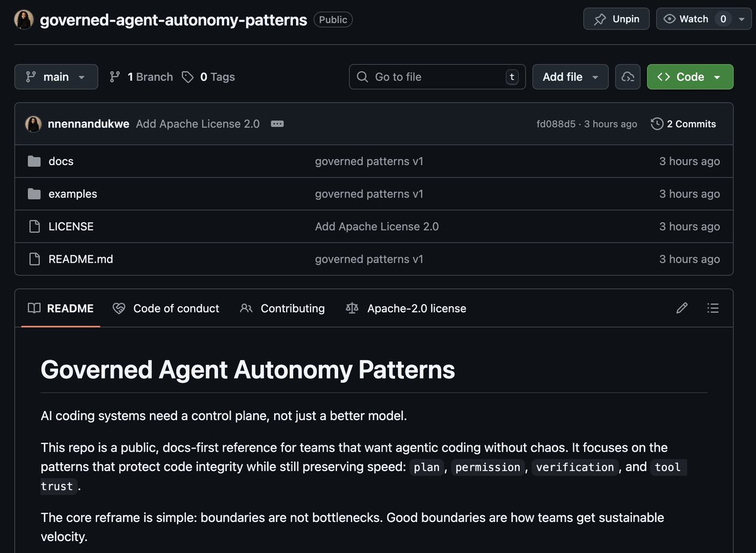756x553 pixels.
Task: Open the repository owner avatar beside the title
Action: 24,20
